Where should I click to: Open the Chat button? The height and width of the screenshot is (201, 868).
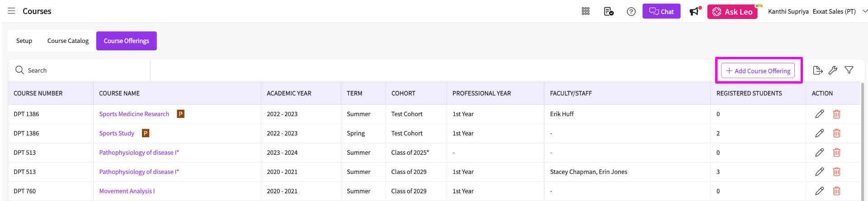pos(661,11)
